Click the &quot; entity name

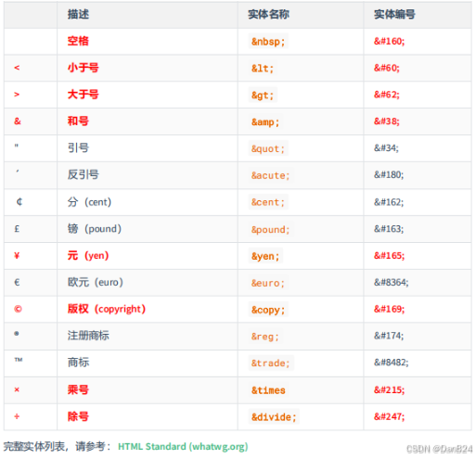[268, 148]
